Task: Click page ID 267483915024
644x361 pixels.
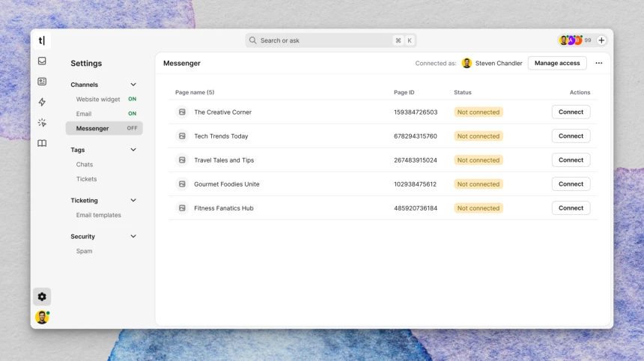Action: tap(416, 160)
